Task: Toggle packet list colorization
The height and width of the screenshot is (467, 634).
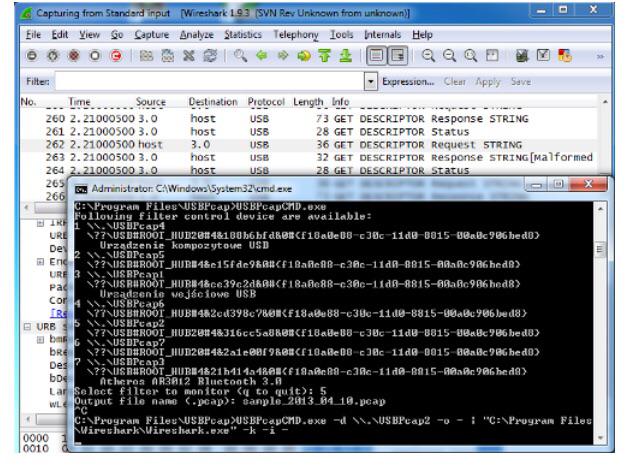Action: coord(376,55)
